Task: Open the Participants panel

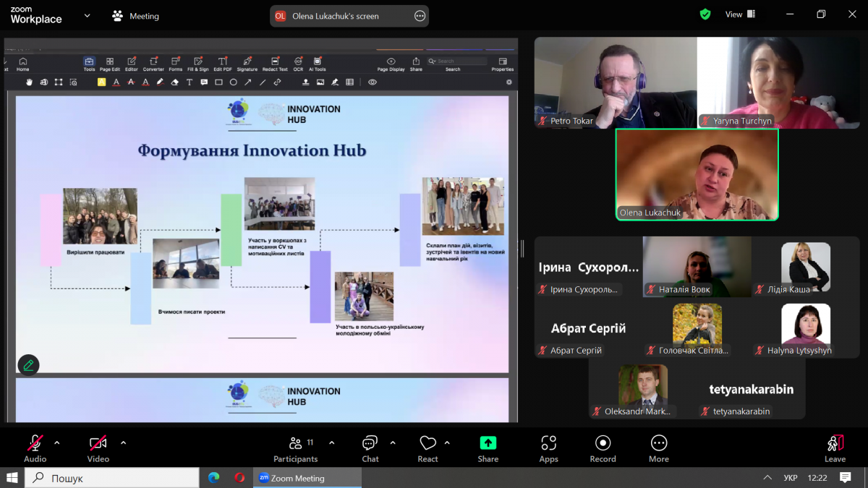Action: (295, 448)
